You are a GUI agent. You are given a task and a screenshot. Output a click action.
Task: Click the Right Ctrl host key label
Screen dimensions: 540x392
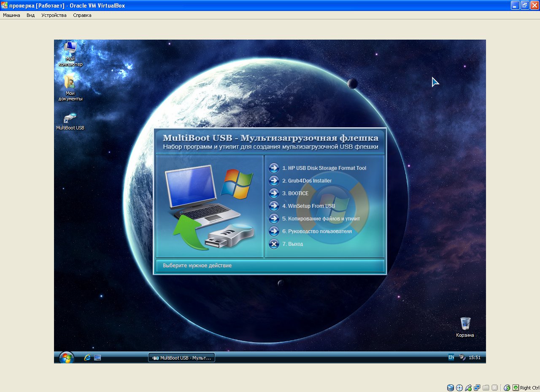[x=529, y=388]
